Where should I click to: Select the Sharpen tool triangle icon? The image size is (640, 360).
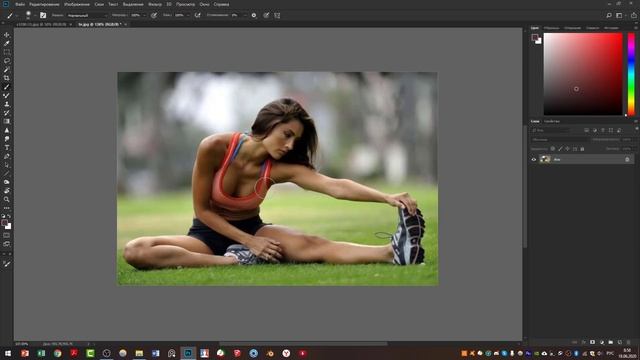click(x=7, y=130)
